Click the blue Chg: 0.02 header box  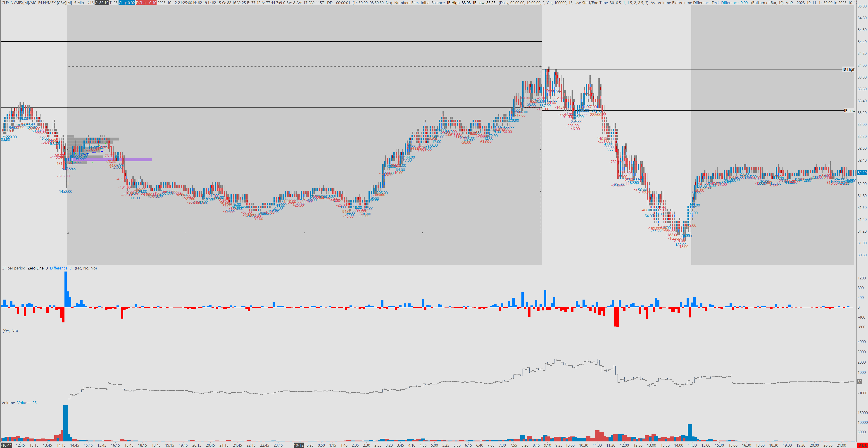coord(127,3)
